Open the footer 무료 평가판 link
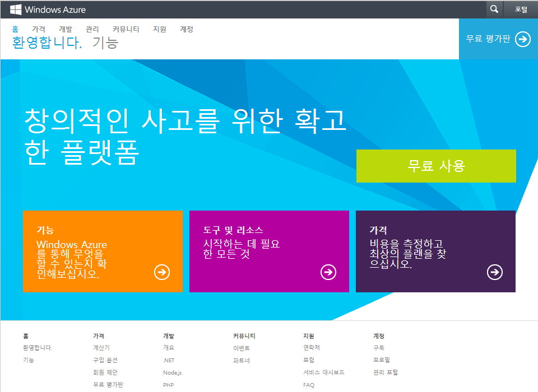 click(108, 385)
